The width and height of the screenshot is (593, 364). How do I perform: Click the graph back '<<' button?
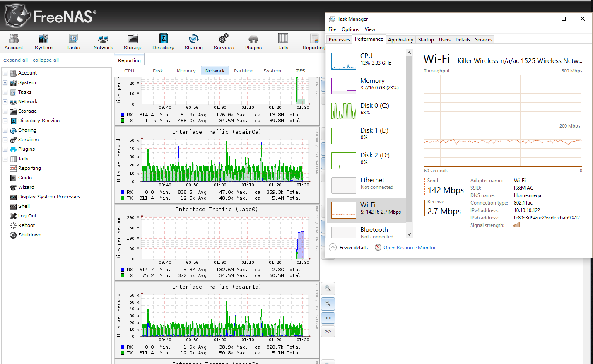click(x=328, y=318)
